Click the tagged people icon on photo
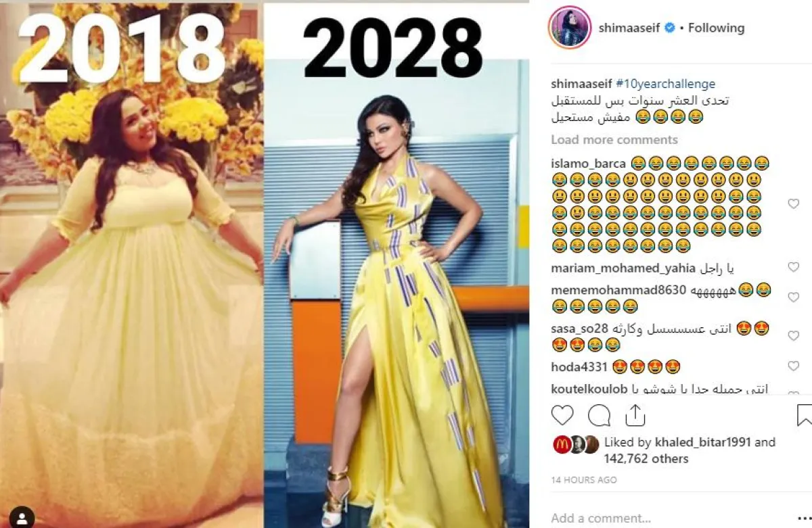The width and height of the screenshot is (812, 528). pos(22,518)
